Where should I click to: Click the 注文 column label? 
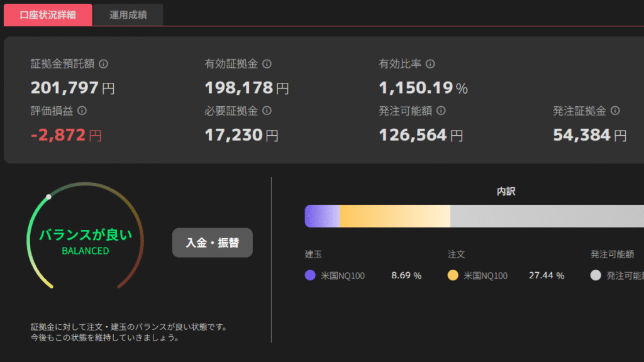(457, 255)
